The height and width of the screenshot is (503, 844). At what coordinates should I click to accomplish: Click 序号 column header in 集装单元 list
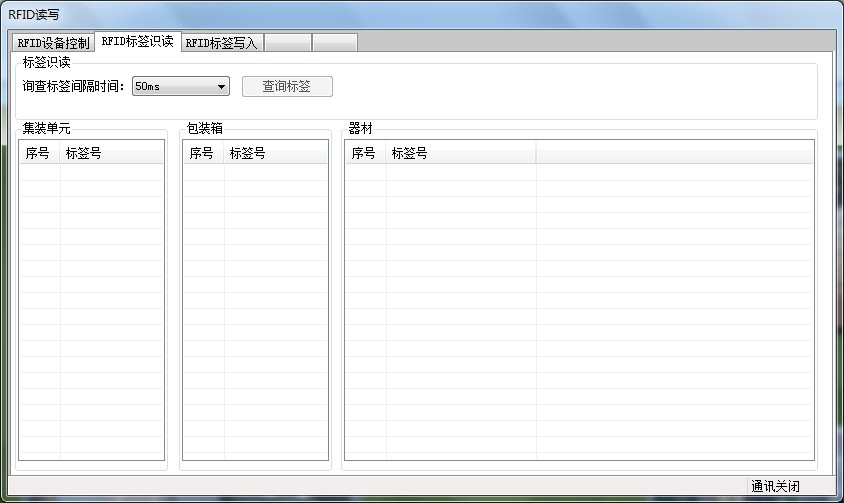coord(39,153)
